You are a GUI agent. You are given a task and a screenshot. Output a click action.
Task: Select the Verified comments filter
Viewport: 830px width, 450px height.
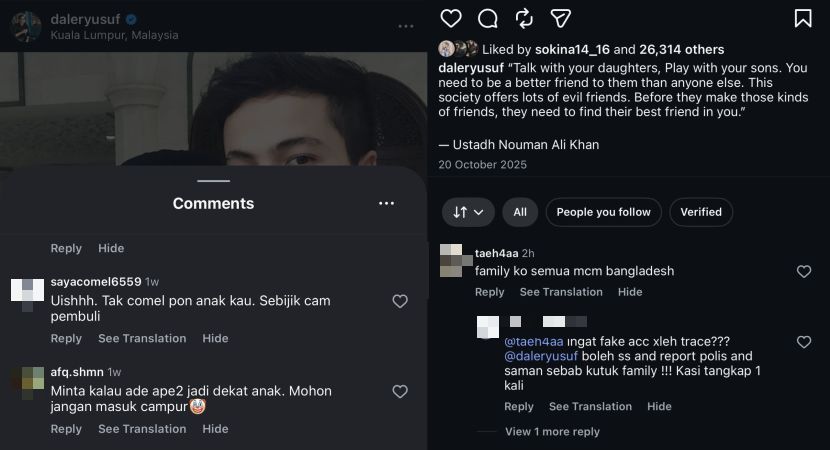(x=701, y=212)
